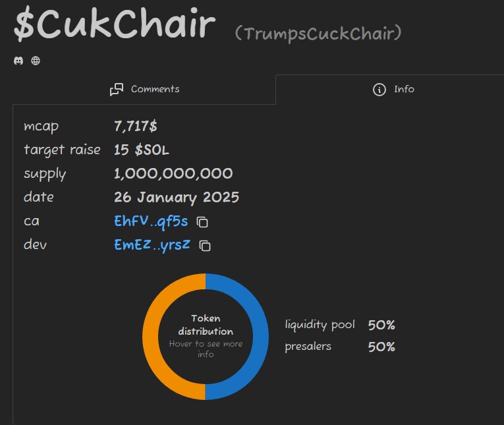Image resolution: width=504 pixels, height=425 pixels.
Task: Select the liquidity pool legend label
Action: [x=320, y=325]
